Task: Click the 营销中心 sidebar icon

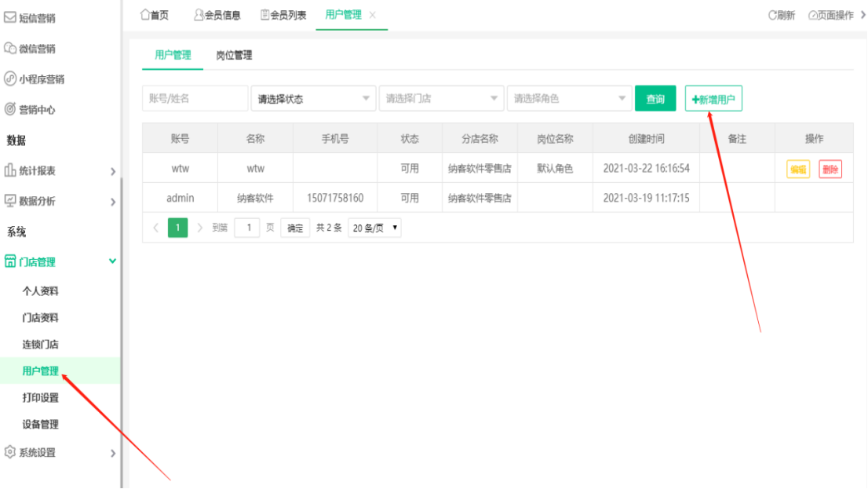Action: [x=11, y=109]
